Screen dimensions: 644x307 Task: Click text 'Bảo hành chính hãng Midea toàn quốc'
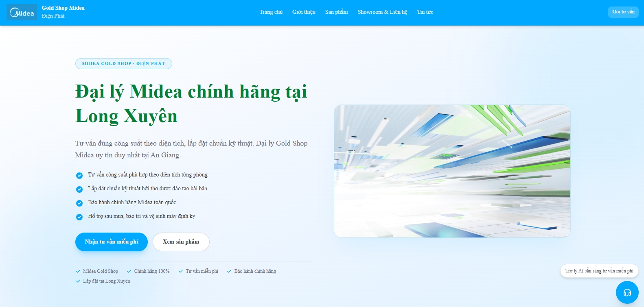132,202
